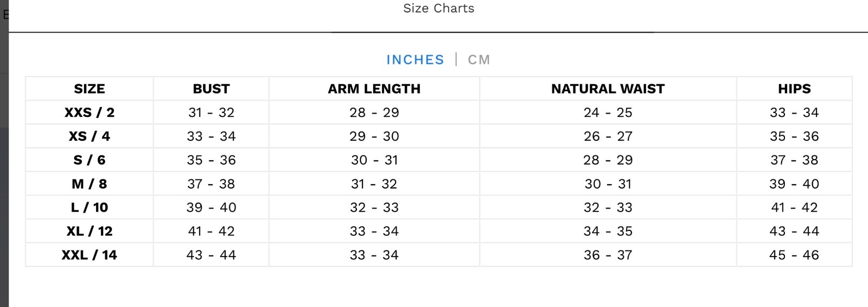Select the XXS / 2 size row label
868x307 pixels.
coord(90,112)
